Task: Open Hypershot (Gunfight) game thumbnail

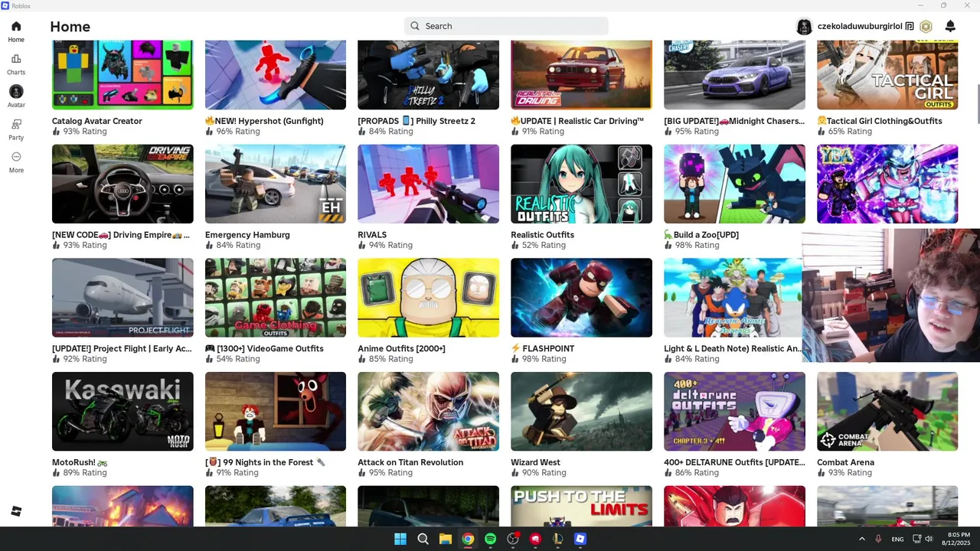Action: (276, 75)
